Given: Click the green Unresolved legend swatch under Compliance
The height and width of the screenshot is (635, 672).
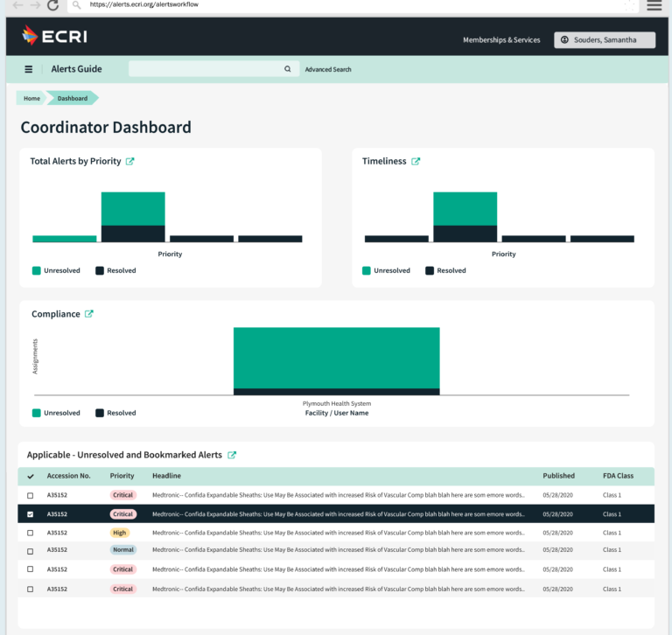Looking at the screenshot, I should coord(37,413).
